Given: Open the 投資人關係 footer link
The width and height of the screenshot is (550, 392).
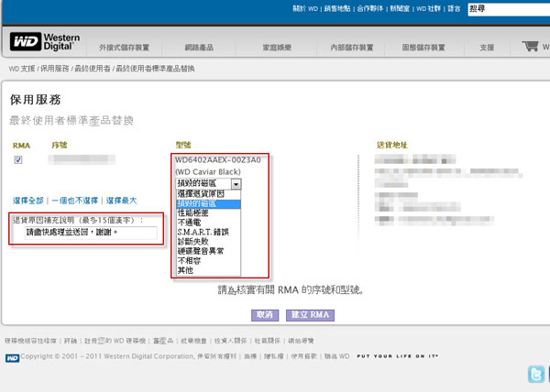Looking at the screenshot, I should coord(230,341).
